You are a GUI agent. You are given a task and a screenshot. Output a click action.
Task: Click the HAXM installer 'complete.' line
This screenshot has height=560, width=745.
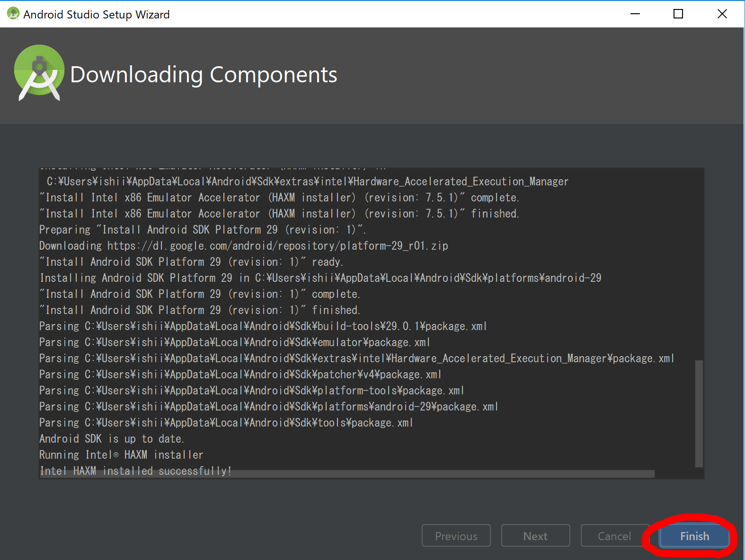279,198
